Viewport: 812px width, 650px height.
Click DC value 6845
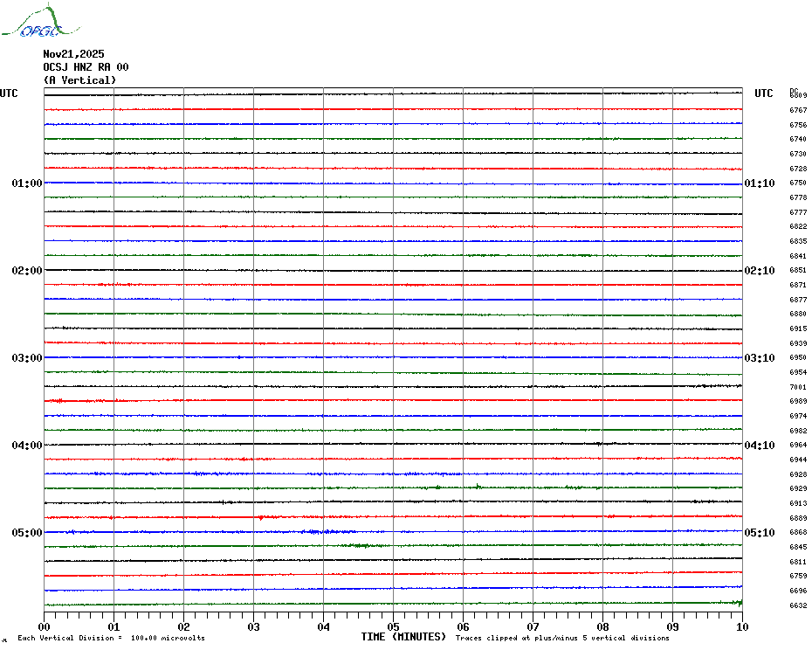point(798,548)
